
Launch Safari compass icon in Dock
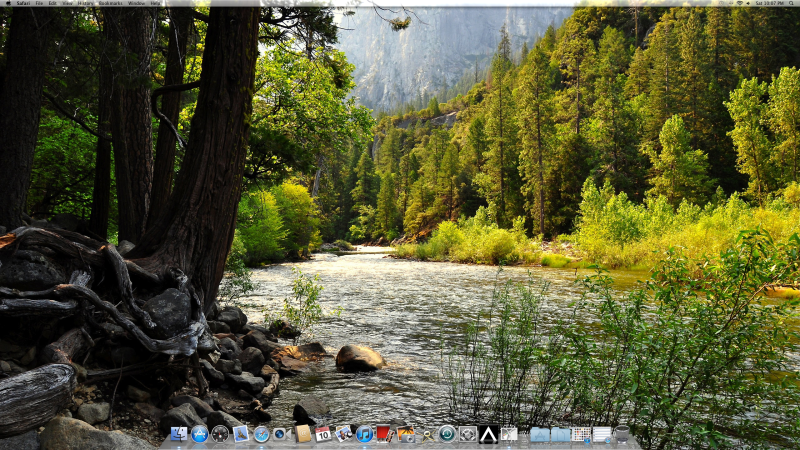pyautogui.click(x=261, y=434)
